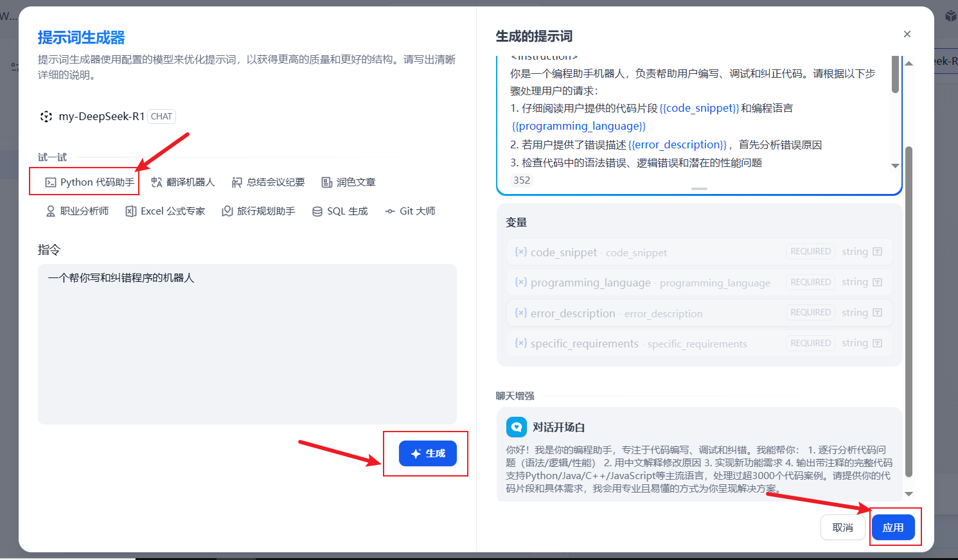Click the SQL 生成 database icon
This screenshot has width=958, height=560.
319,211
